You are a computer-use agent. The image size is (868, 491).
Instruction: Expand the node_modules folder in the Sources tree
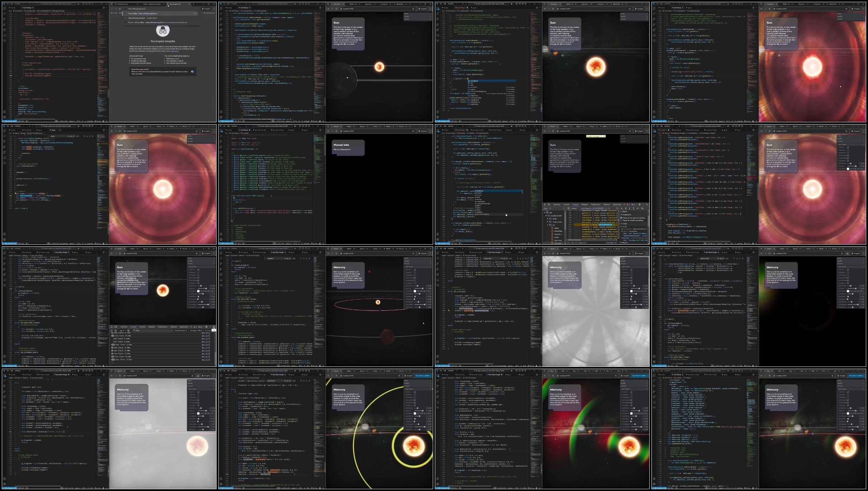pyautogui.click(x=548, y=222)
